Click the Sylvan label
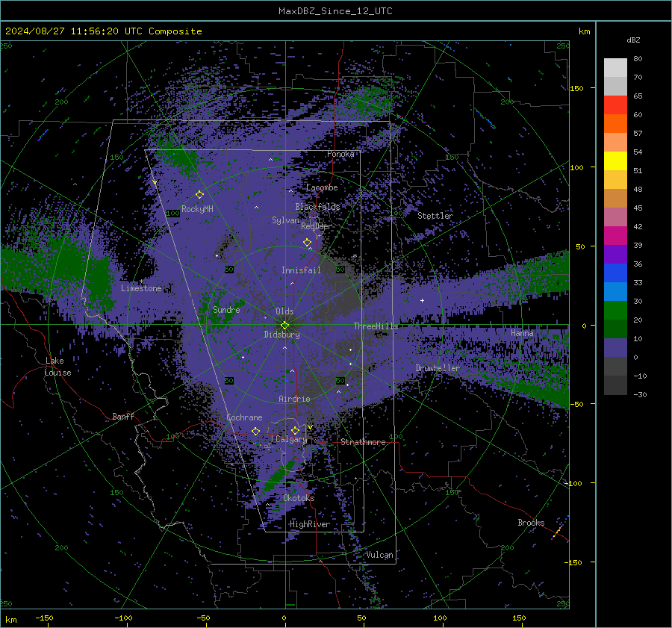672x628 pixels. [x=285, y=220]
